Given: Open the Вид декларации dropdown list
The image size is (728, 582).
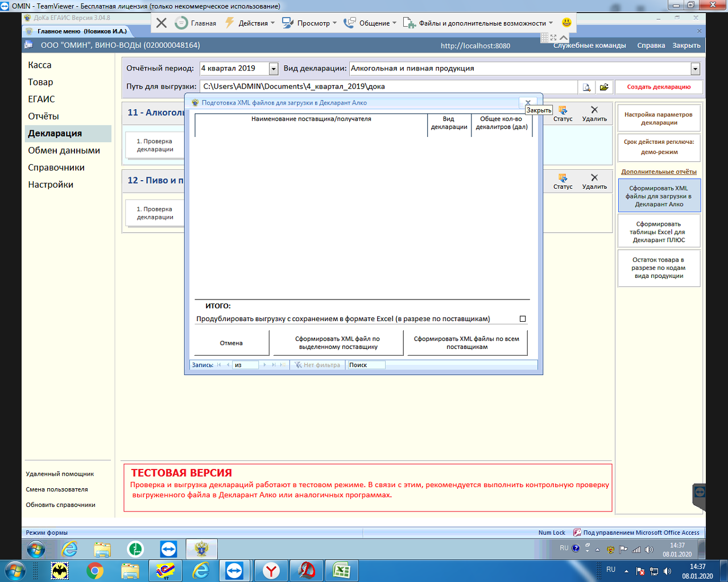Looking at the screenshot, I should pyautogui.click(x=695, y=69).
